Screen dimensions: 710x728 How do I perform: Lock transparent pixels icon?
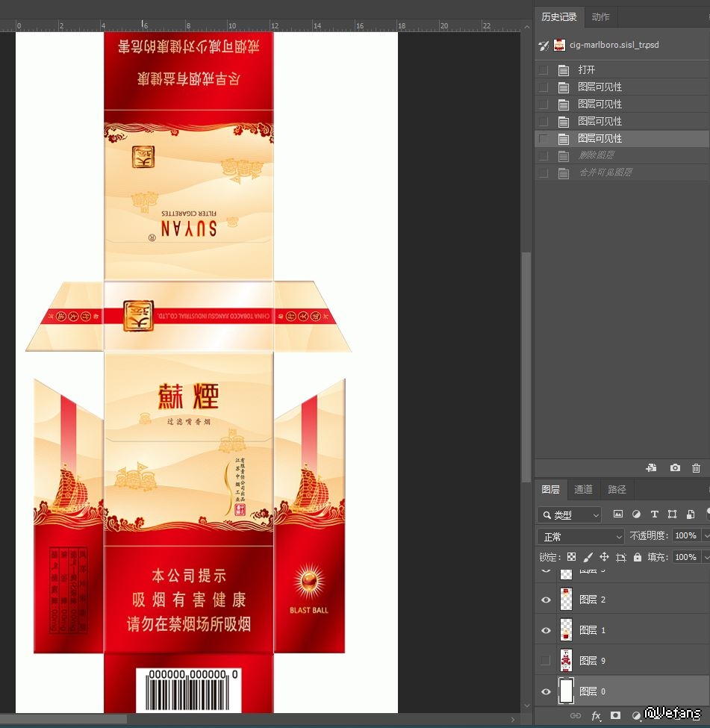[572, 557]
